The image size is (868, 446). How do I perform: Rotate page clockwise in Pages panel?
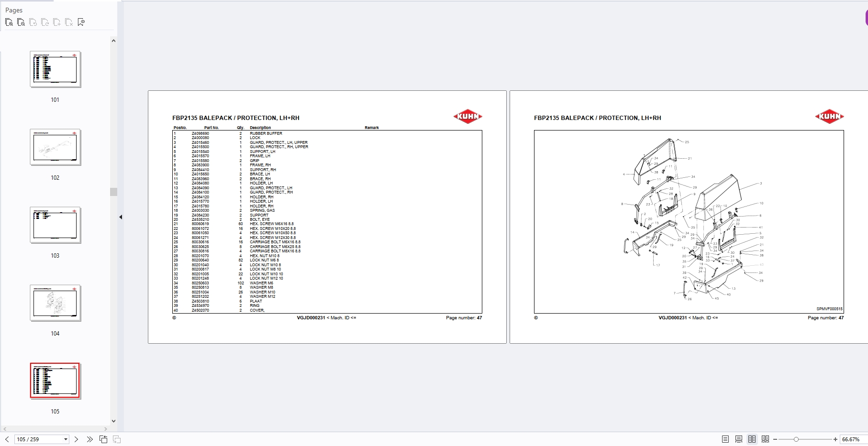point(45,22)
